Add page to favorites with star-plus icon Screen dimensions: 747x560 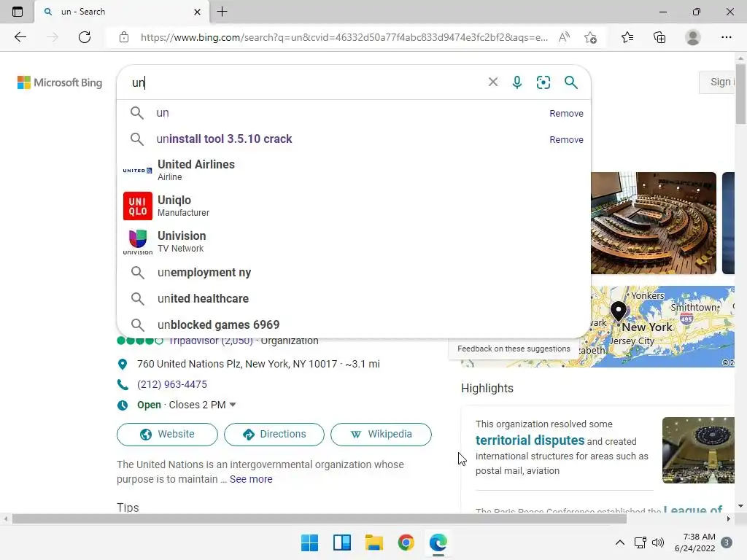pos(591,37)
